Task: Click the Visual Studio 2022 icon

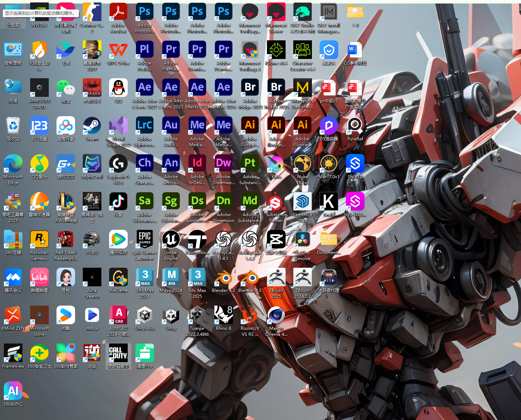Action: tap(118, 132)
